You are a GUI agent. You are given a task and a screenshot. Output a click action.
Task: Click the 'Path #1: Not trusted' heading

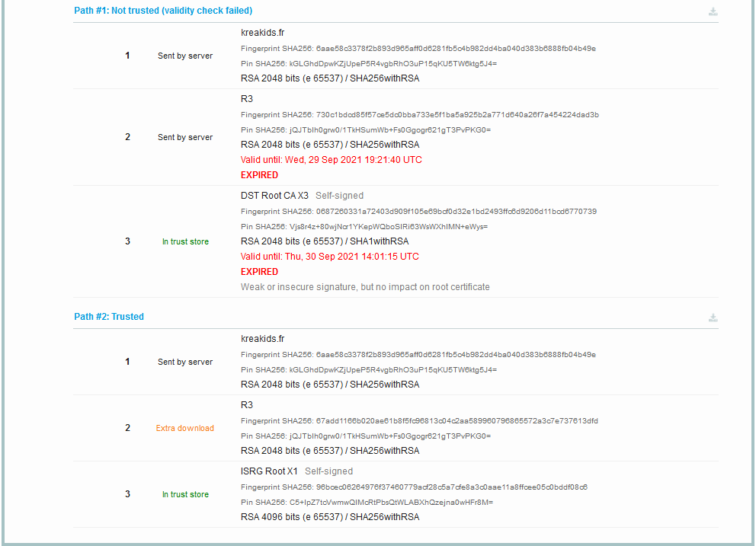(163, 11)
